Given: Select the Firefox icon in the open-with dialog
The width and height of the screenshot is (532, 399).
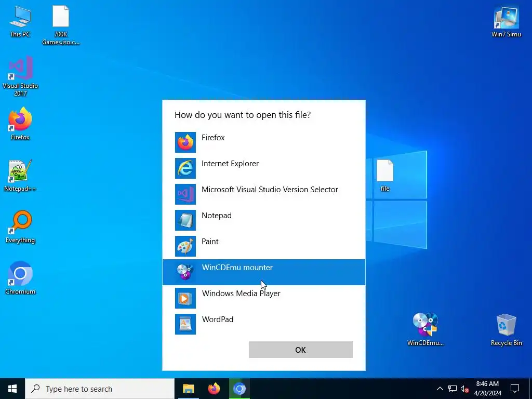Looking at the screenshot, I should pos(185,142).
